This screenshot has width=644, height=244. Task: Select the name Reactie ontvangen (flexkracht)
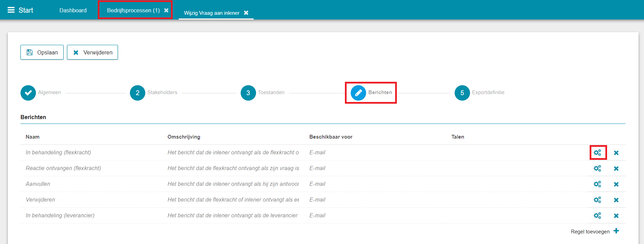point(63,168)
